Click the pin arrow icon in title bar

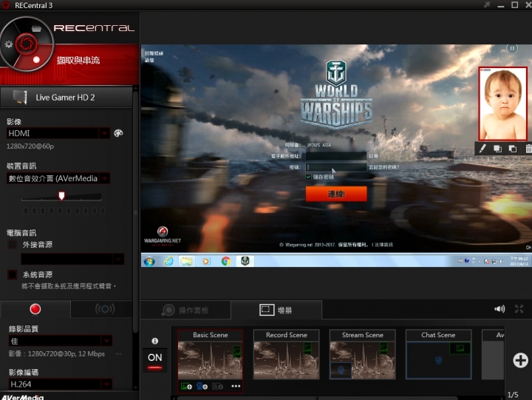click(487, 4)
